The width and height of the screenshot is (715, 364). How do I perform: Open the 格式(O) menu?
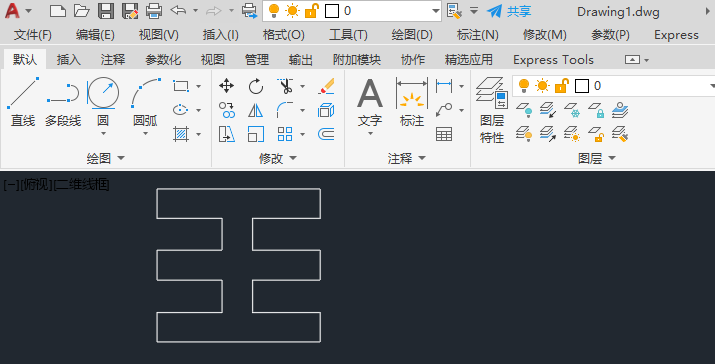click(x=284, y=35)
